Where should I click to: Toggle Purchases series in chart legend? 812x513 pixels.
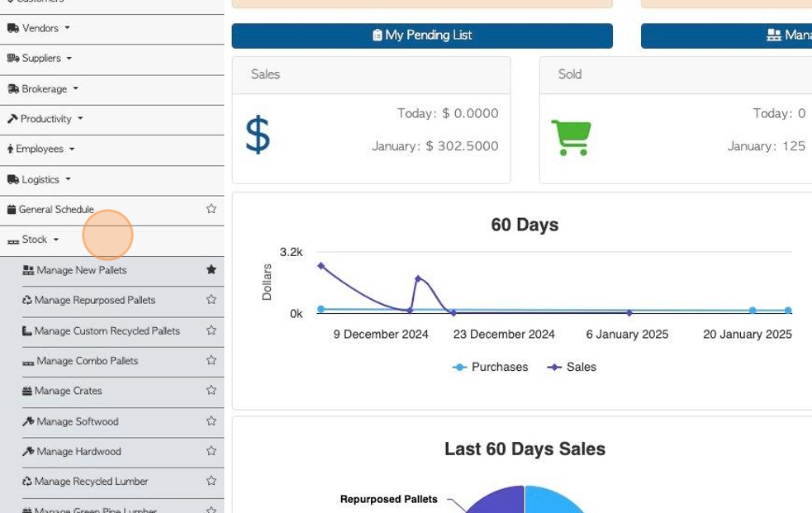point(490,367)
